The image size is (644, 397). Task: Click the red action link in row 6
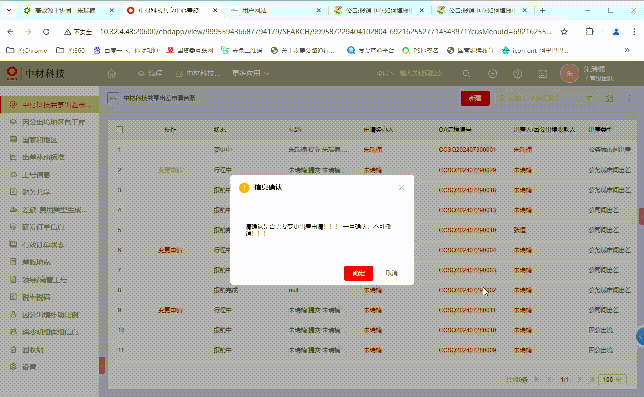(170, 250)
